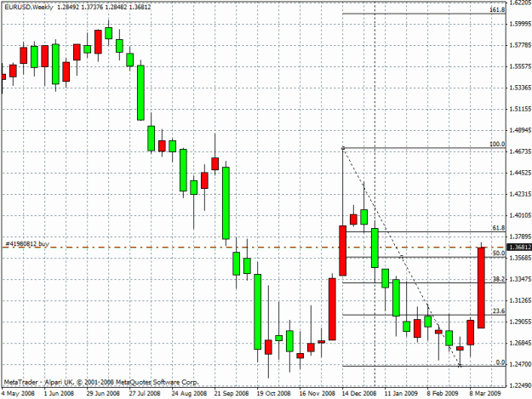Click the 1.35685 price axis label
Viewport: 532px width, 399px height.
pyautogui.click(x=520, y=258)
